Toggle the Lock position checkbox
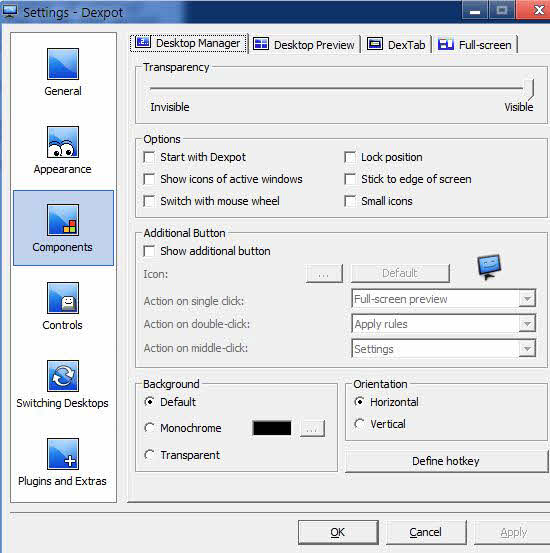 [x=350, y=157]
